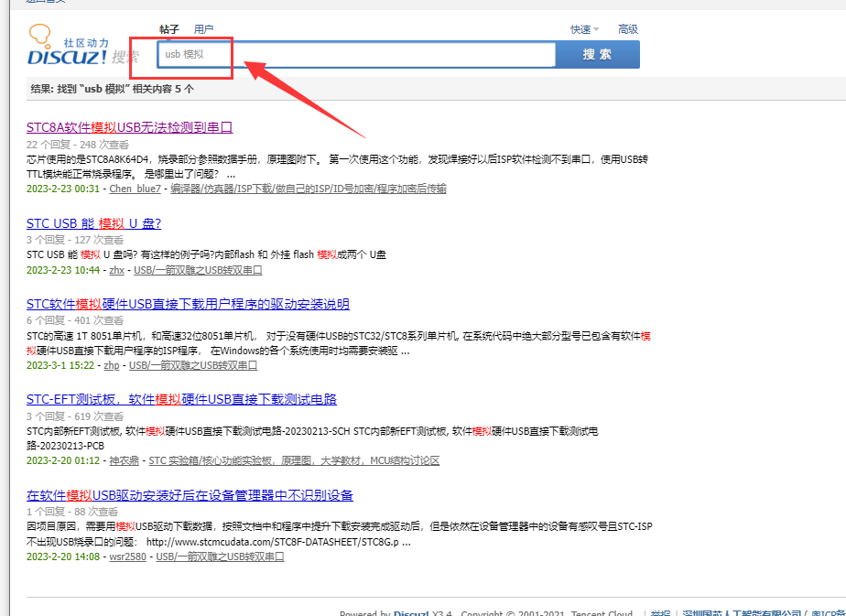
Task: Focus the search box containing usb 模拟
Action: 356,55
